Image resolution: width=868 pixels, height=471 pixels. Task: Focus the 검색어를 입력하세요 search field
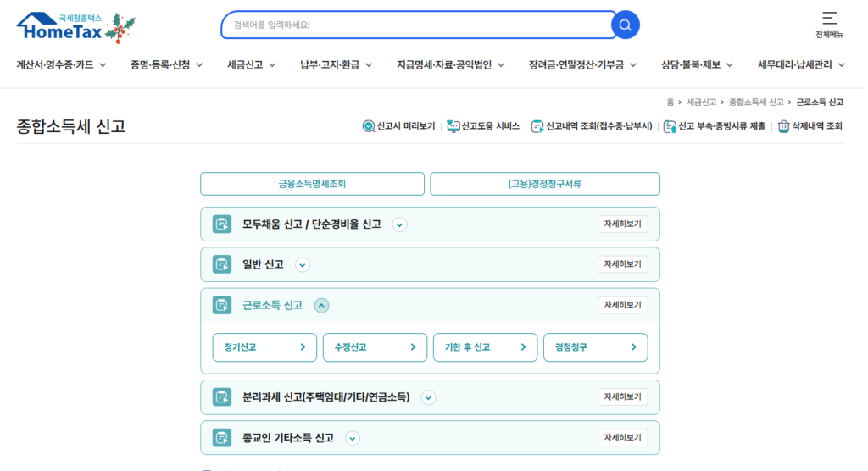(x=415, y=25)
